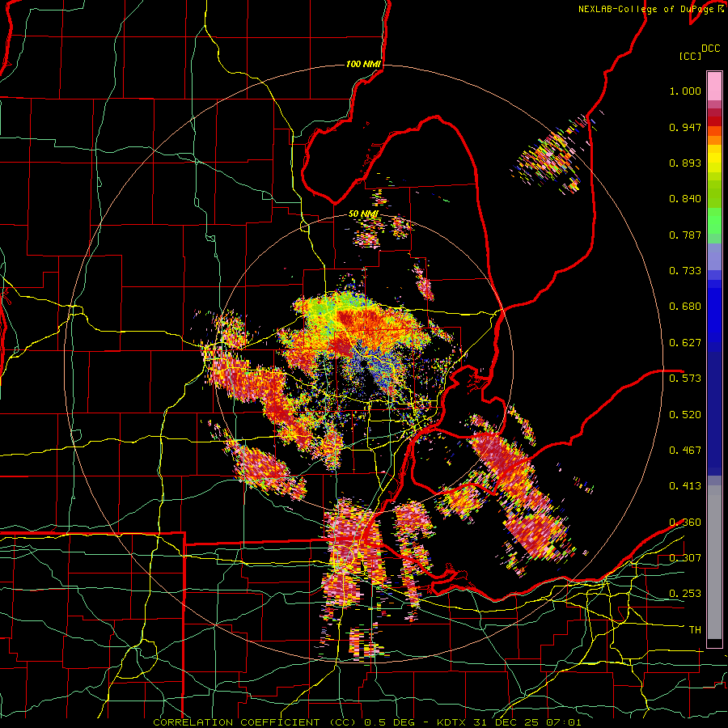Screen dimensions: 728x728
Task: Click the 0.467 scale value
Action: click(x=685, y=451)
